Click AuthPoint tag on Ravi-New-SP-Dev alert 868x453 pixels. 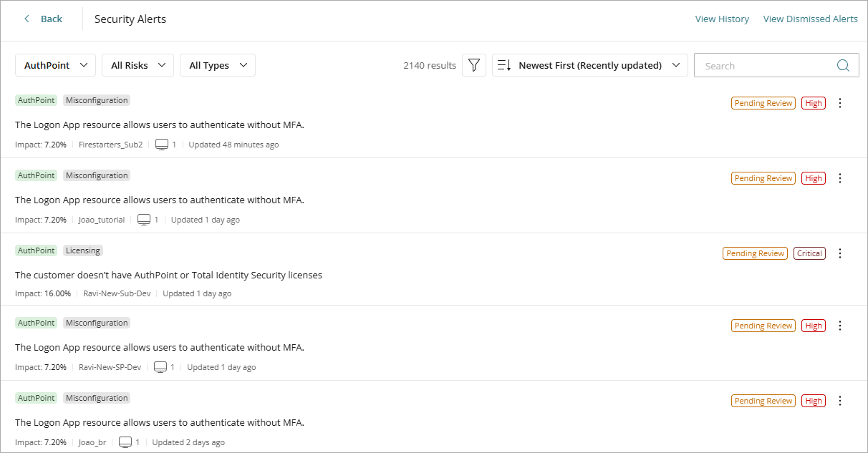pyautogui.click(x=36, y=323)
